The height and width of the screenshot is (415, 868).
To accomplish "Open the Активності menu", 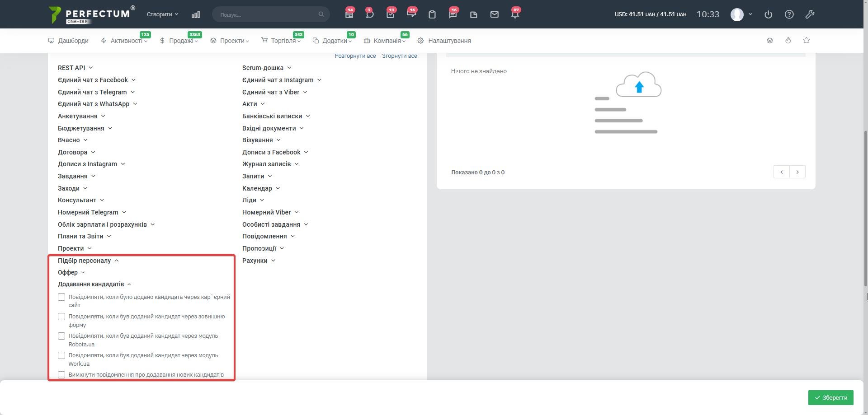I will tap(124, 41).
